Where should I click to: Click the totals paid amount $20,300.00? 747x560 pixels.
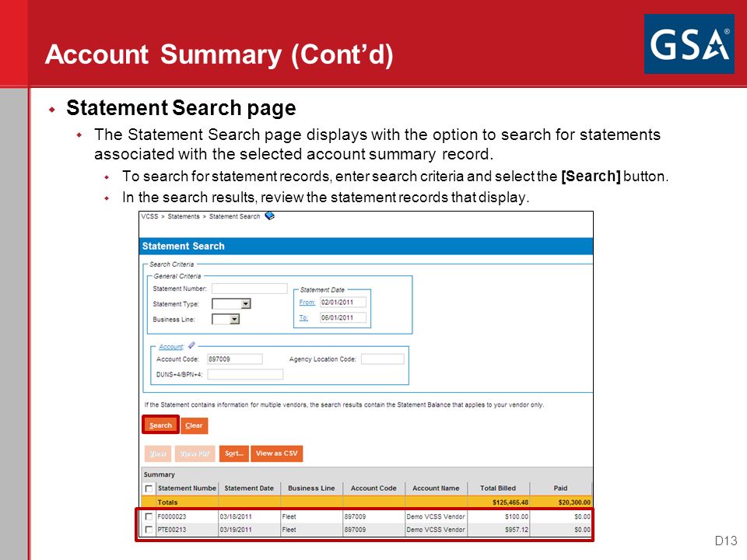[574, 502]
